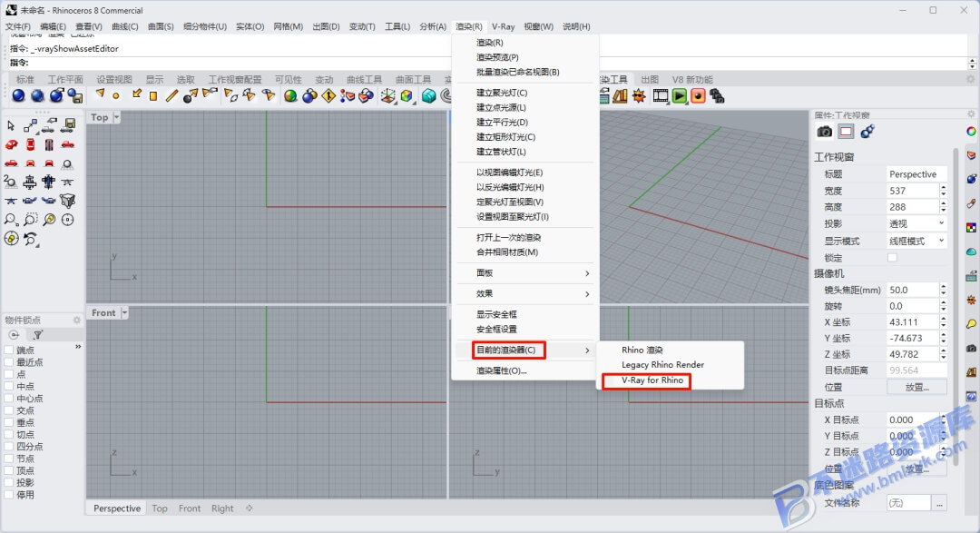Click the undo view arrow magnifier icon

pyautogui.click(x=30, y=239)
